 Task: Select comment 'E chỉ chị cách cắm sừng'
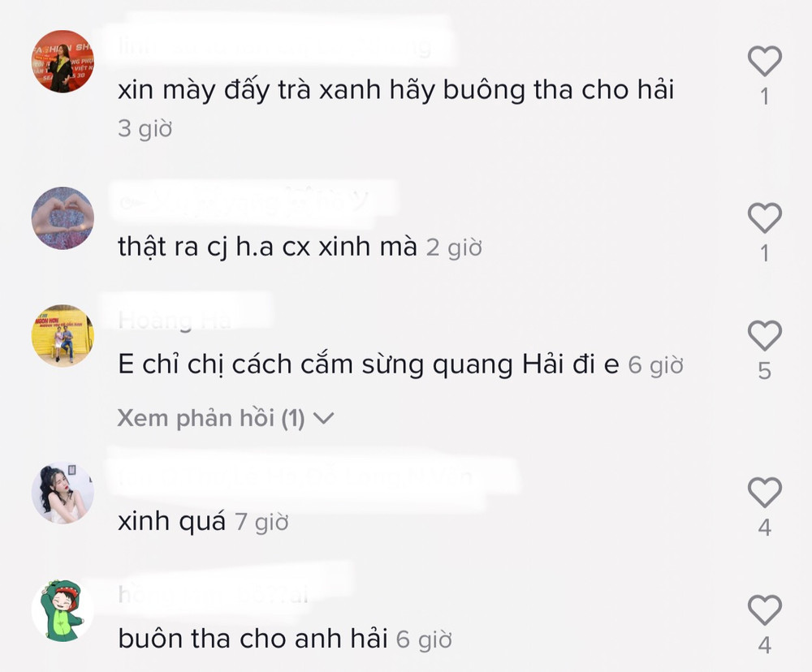[369, 364]
